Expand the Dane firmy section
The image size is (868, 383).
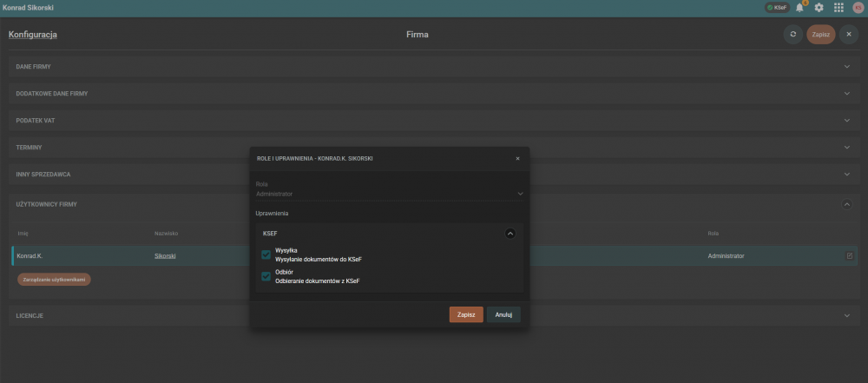(433, 67)
